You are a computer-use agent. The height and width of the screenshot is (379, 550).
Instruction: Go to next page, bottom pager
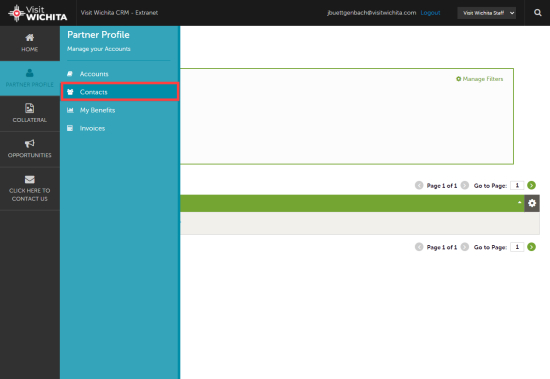(x=465, y=247)
